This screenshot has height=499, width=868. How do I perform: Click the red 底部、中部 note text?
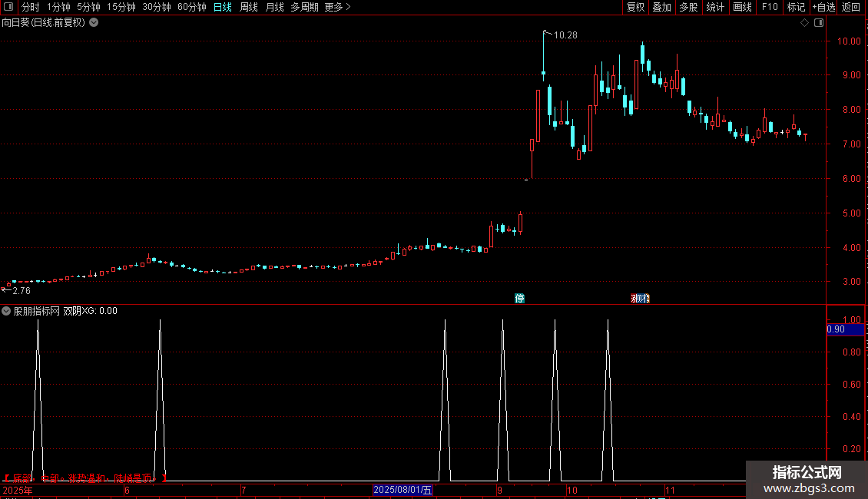tap(85, 478)
